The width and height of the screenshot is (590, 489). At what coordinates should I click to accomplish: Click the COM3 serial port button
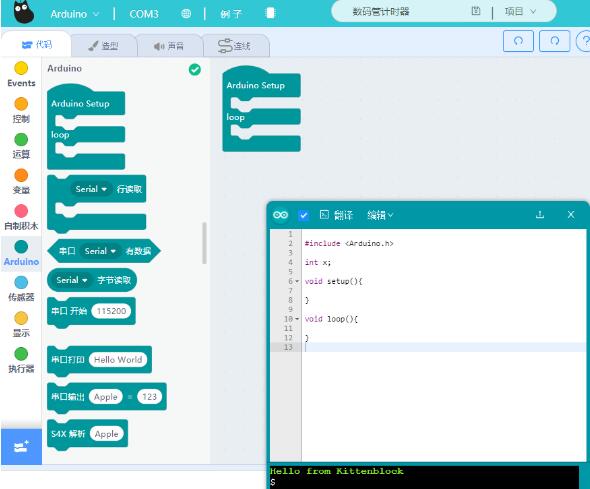coord(144,14)
